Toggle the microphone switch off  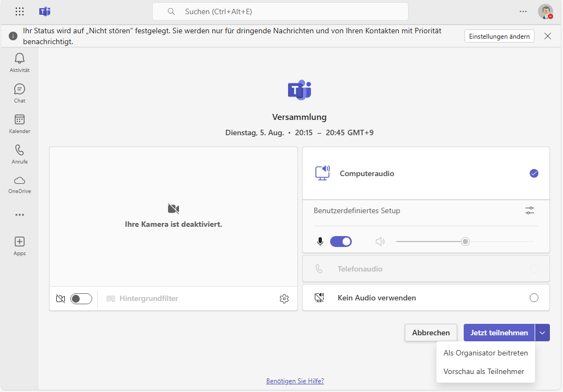click(341, 242)
